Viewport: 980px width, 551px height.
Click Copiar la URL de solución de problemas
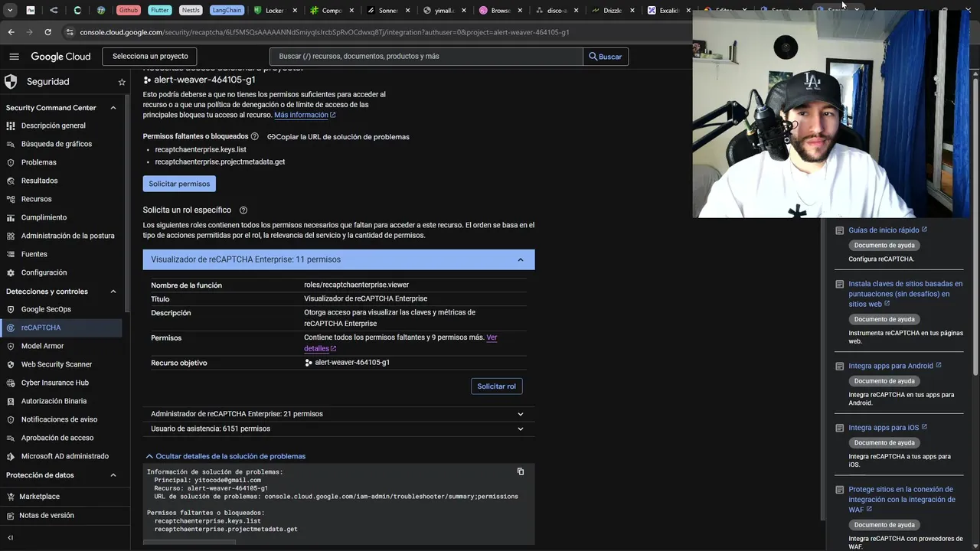[338, 137]
